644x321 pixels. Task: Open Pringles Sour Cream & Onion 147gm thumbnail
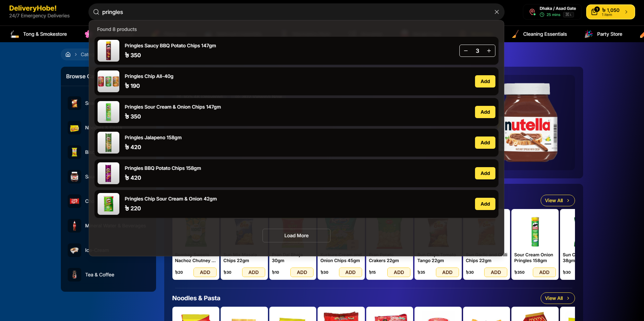(108, 112)
